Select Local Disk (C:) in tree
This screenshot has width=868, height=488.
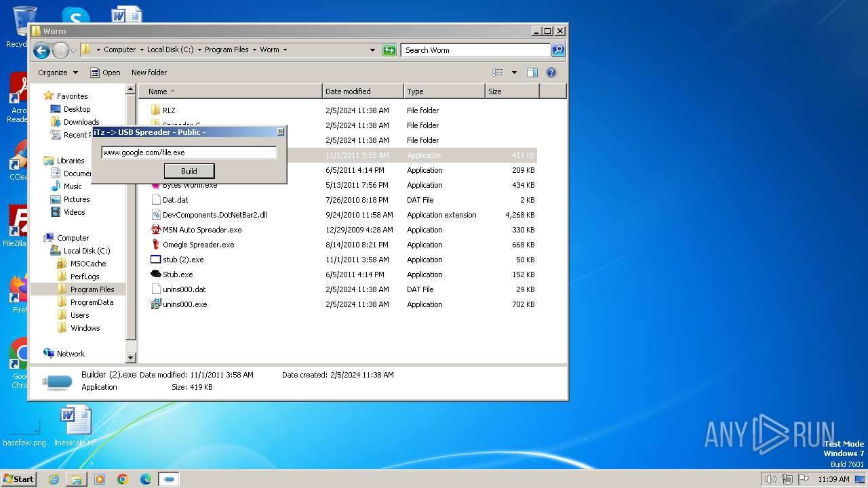(86, 251)
